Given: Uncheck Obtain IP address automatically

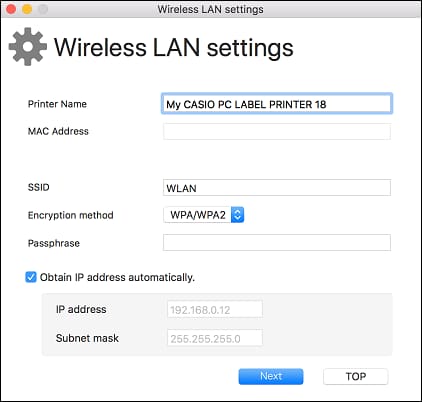Looking at the screenshot, I should click(31, 277).
